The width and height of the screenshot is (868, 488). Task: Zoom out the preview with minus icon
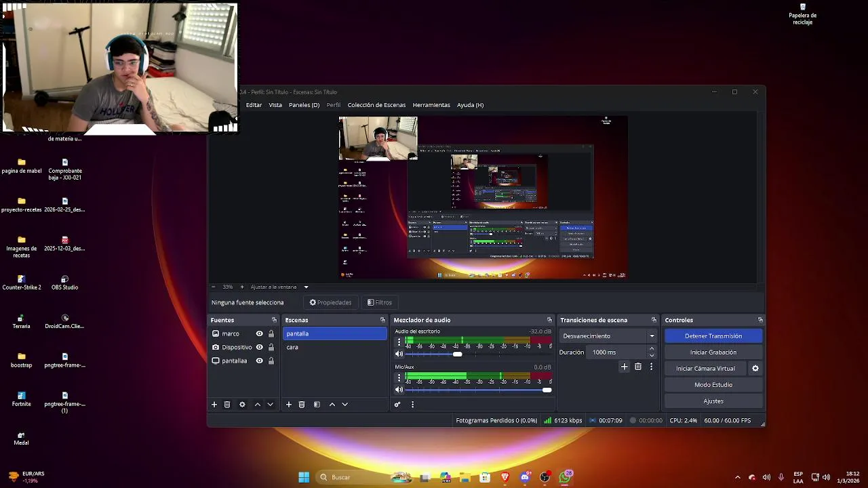tap(213, 287)
